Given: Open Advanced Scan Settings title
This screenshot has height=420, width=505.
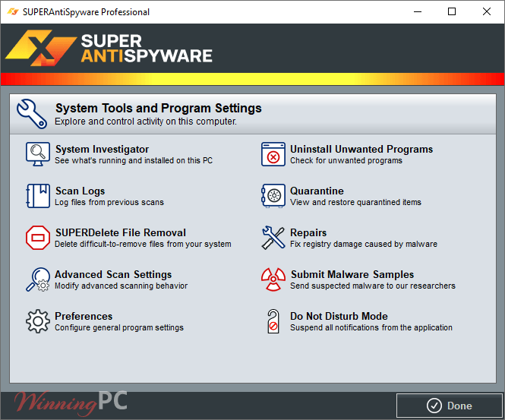Looking at the screenshot, I should [113, 274].
